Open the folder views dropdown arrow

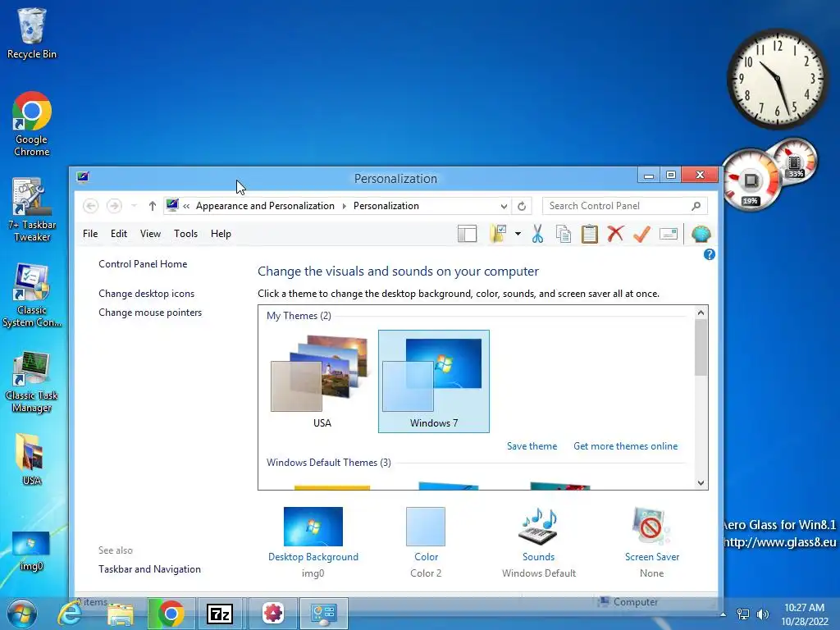coord(518,234)
